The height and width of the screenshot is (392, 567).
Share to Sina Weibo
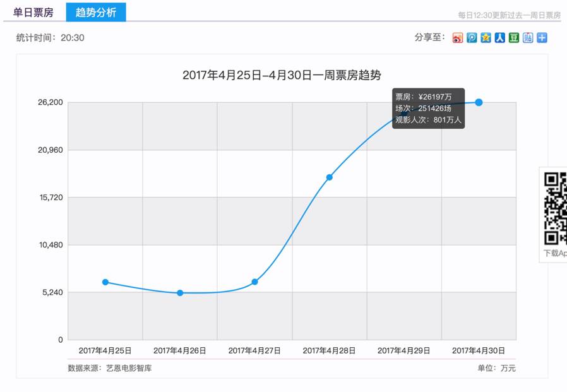point(458,38)
